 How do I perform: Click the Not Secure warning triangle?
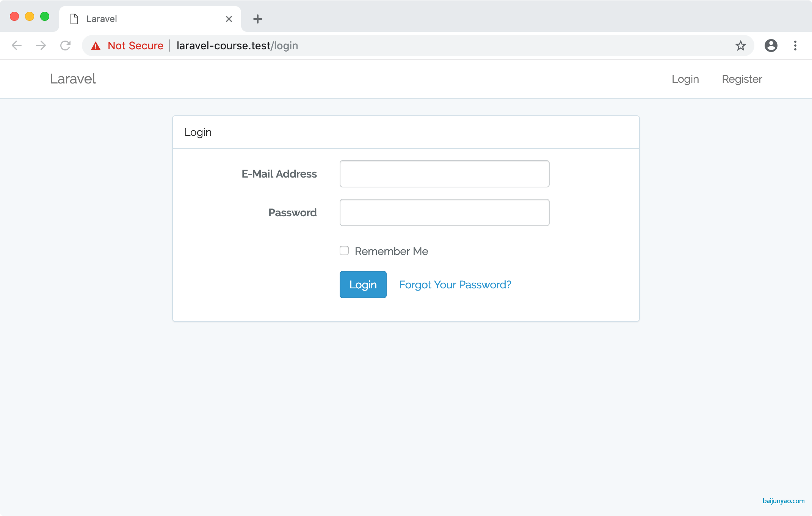pyautogui.click(x=96, y=46)
